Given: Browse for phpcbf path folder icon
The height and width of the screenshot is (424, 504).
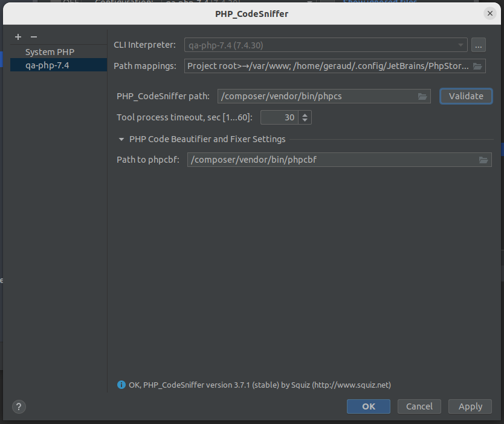Looking at the screenshot, I should pyautogui.click(x=483, y=160).
